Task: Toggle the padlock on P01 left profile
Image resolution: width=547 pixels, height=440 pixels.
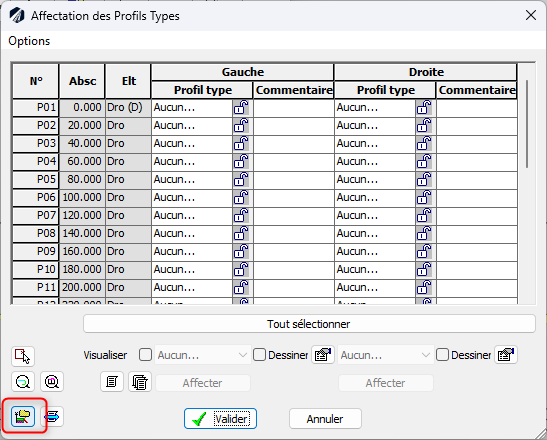Action: (x=241, y=108)
